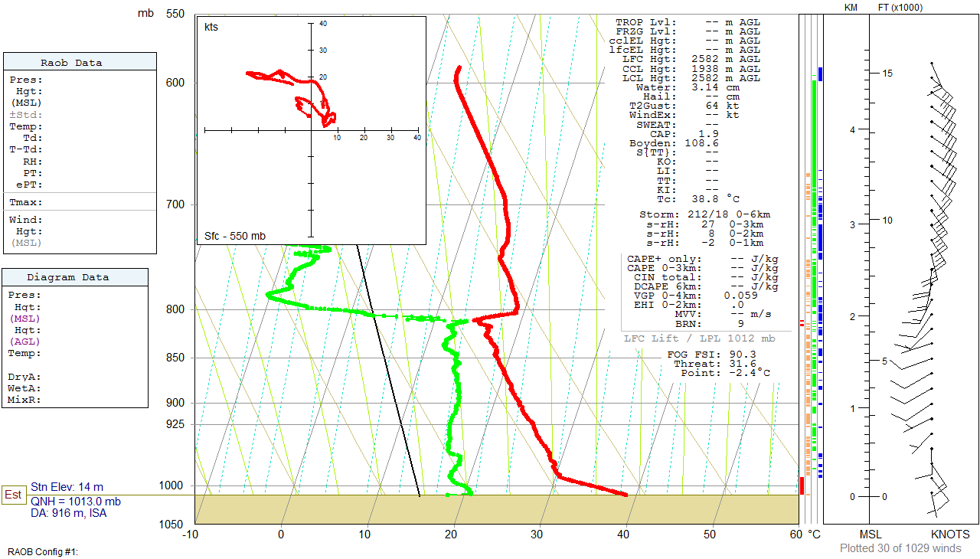Click the Sfc - 550 mb hodograph label
The width and height of the screenshot is (980, 559).
point(235,236)
